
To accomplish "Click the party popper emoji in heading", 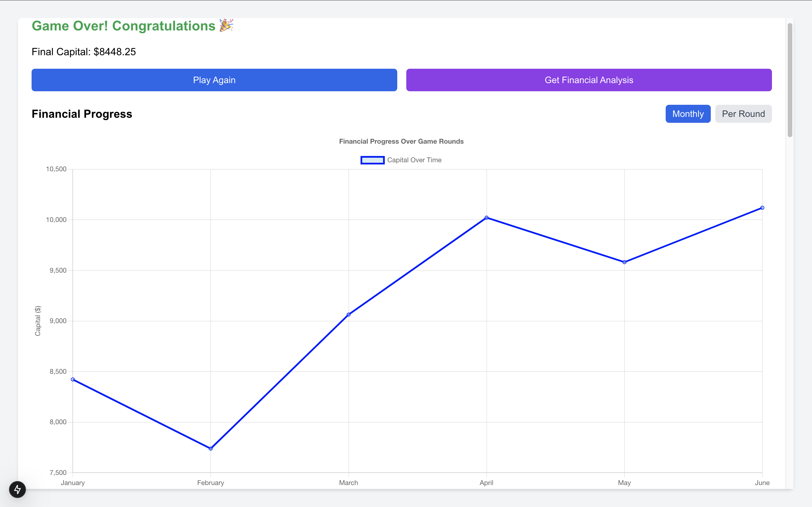I will (x=226, y=25).
